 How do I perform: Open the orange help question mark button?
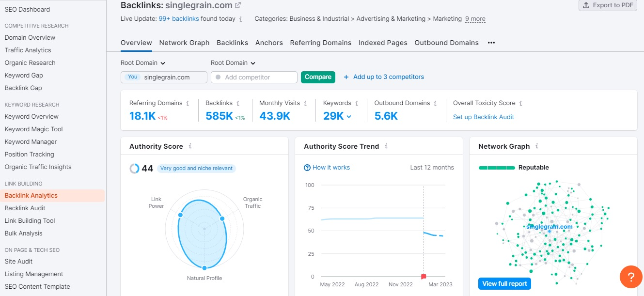pyautogui.click(x=630, y=277)
